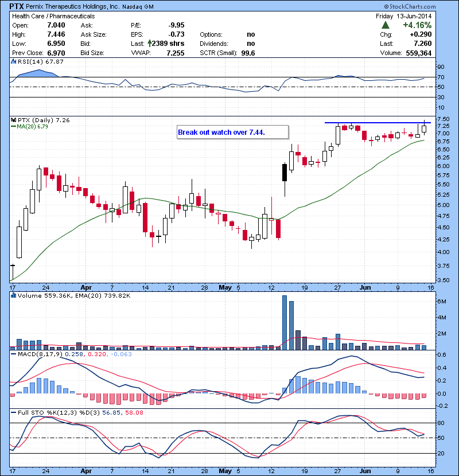Click the Stochastic value 58.08 in red

pyautogui.click(x=134, y=412)
